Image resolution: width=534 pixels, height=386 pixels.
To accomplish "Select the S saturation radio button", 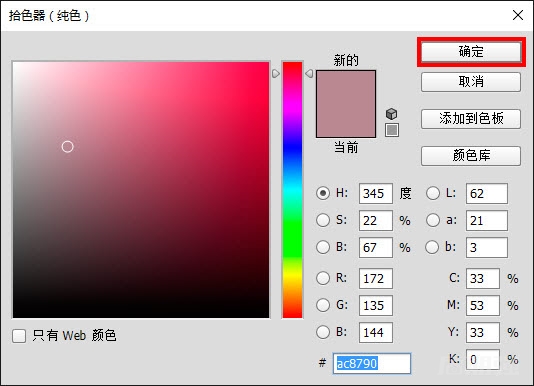I will coord(323,220).
